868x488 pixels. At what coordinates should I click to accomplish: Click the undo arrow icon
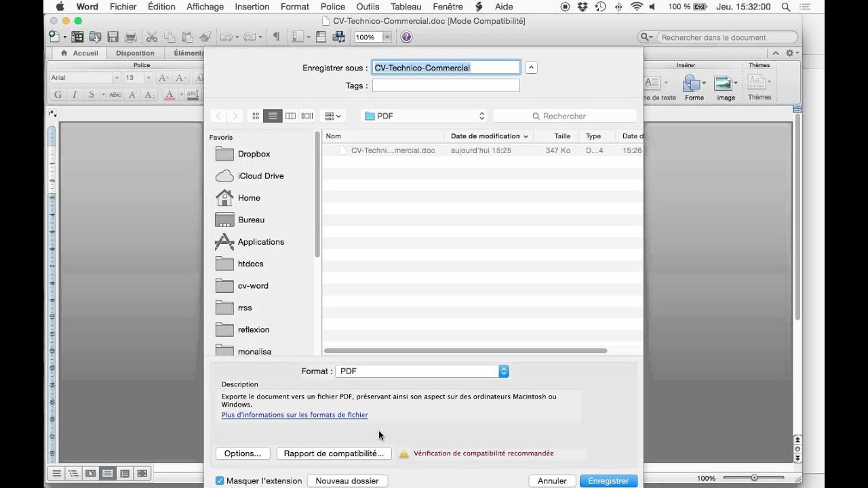[x=226, y=37]
